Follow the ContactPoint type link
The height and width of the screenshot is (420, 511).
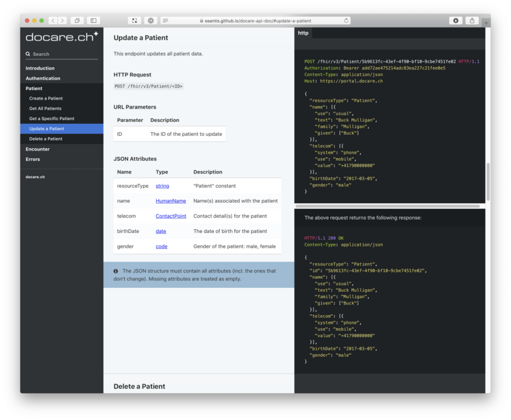pos(171,216)
